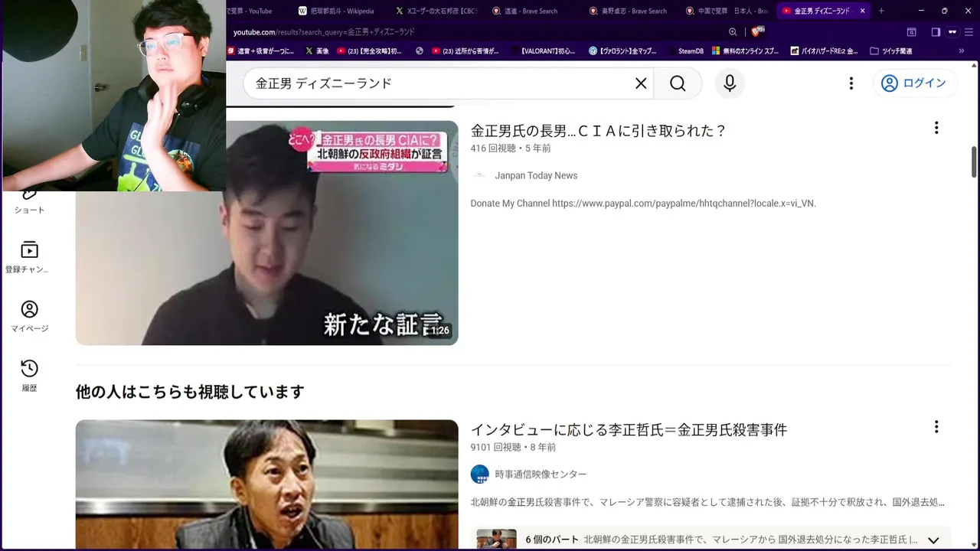The image size is (980, 551).
Task: Click the 時事通信映像センター channel avatar
Action: click(x=479, y=474)
